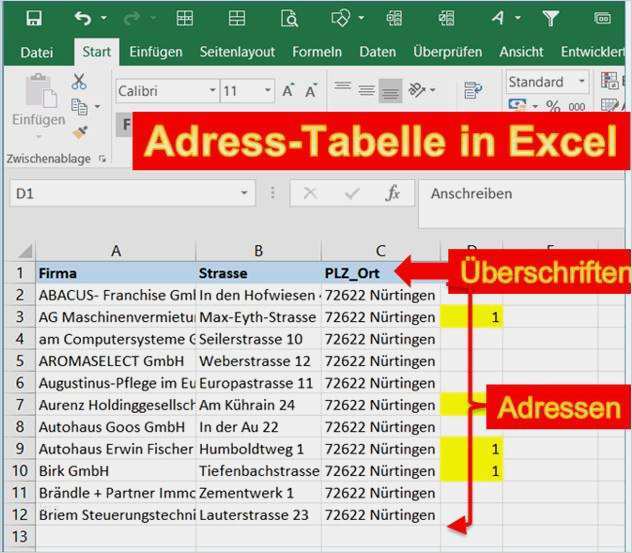The height and width of the screenshot is (553, 632).
Task: Click the top align icon
Action: pos(343,88)
